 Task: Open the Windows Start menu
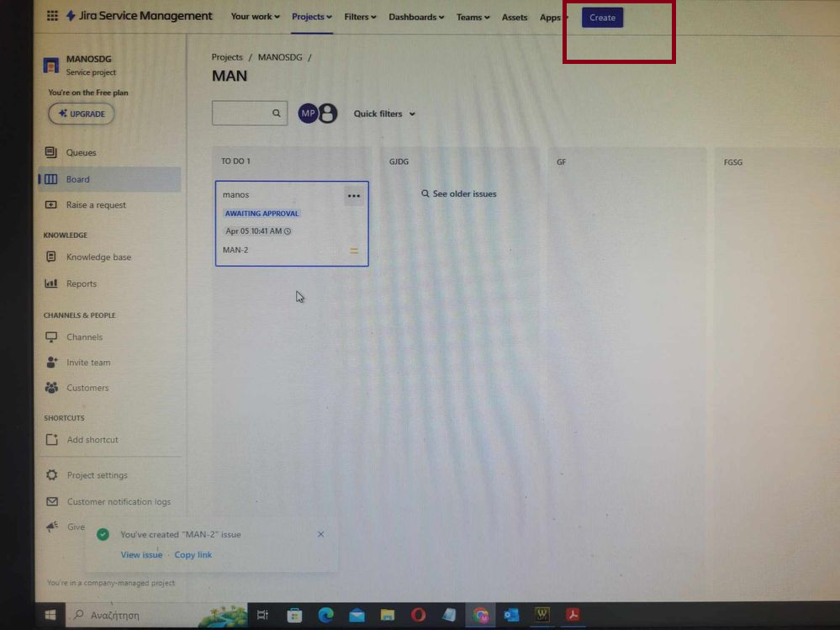(50, 615)
